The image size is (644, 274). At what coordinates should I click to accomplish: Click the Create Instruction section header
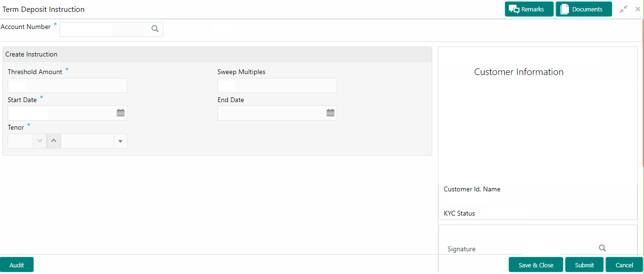click(217, 55)
